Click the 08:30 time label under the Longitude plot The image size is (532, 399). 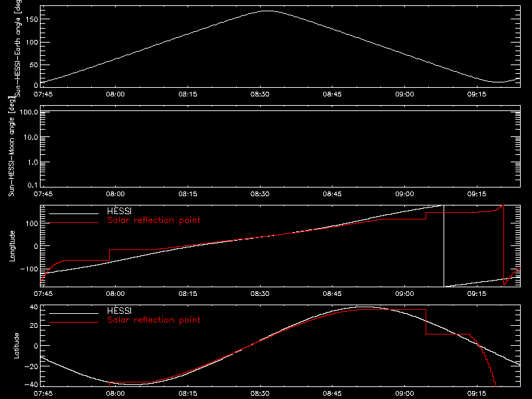click(x=260, y=293)
